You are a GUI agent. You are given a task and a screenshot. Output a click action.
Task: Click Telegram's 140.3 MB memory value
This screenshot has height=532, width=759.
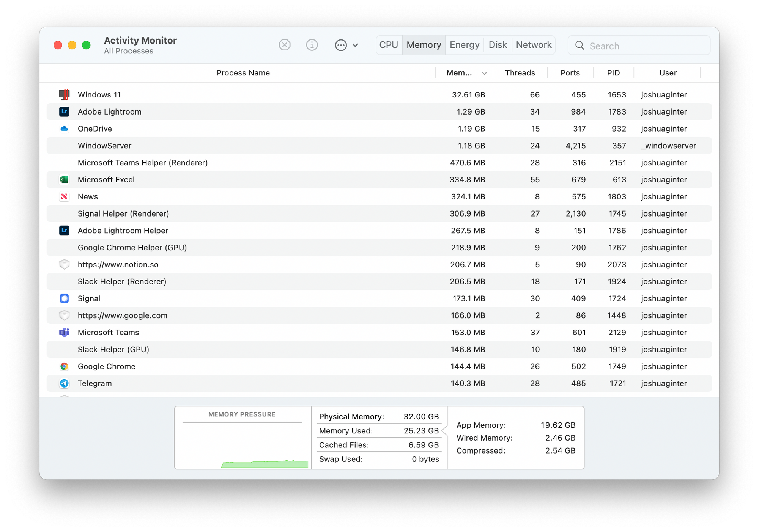[468, 384]
